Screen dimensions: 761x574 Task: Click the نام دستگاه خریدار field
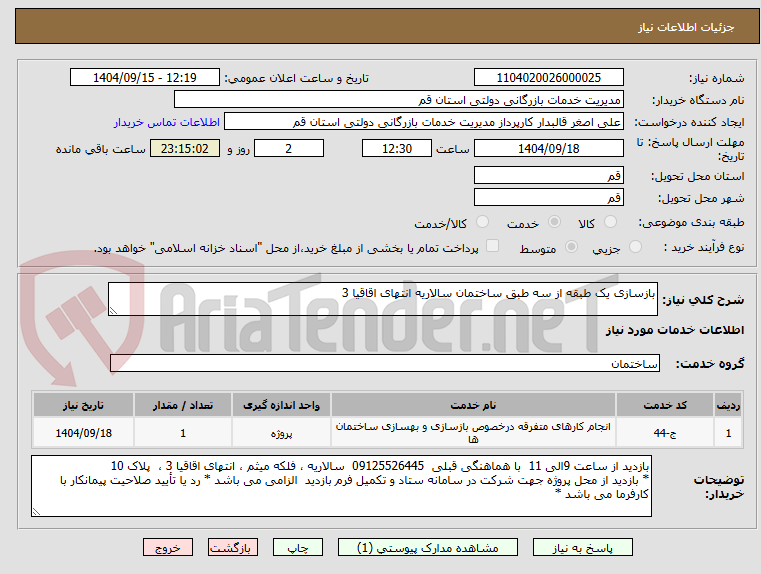click(x=398, y=100)
